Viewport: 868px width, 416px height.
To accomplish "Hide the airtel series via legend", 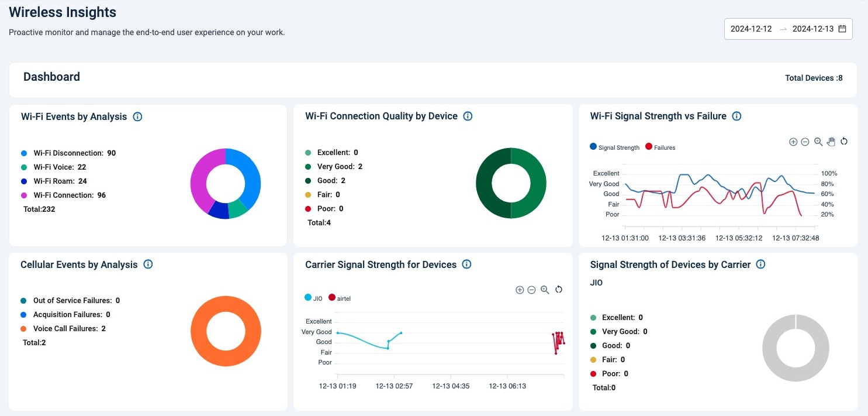I will (340, 298).
